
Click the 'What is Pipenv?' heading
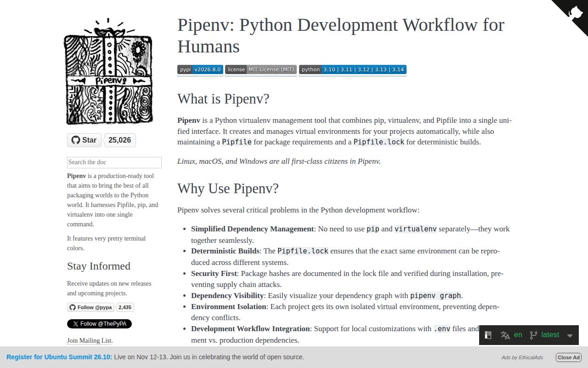[x=223, y=99]
